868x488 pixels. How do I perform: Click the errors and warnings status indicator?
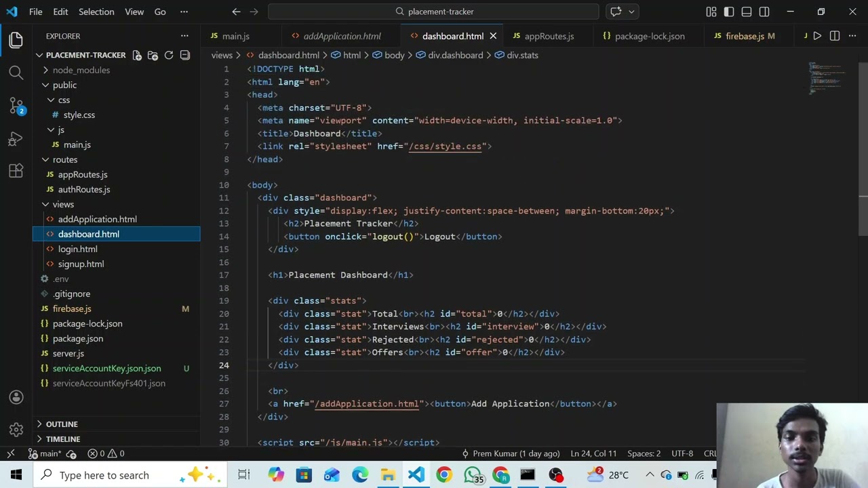coord(106,453)
